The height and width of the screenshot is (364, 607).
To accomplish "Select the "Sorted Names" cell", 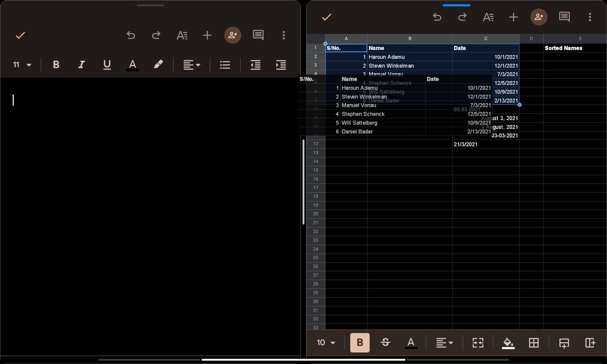I will point(575,48).
